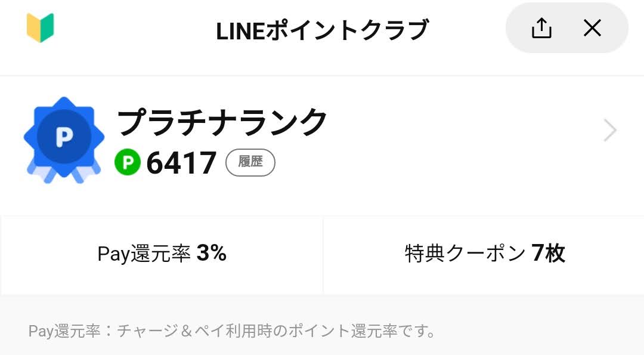Tap the white P inside rank badge
The width and height of the screenshot is (644, 355).
[x=64, y=137]
